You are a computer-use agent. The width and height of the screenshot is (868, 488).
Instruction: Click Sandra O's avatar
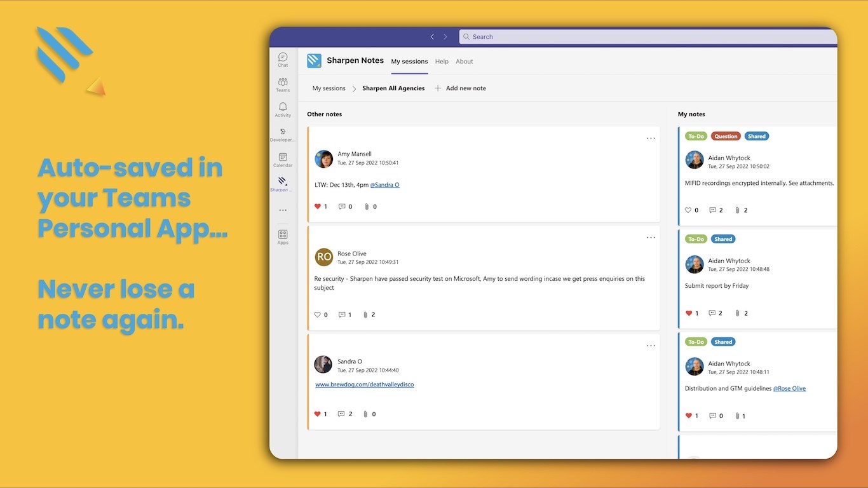323,364
